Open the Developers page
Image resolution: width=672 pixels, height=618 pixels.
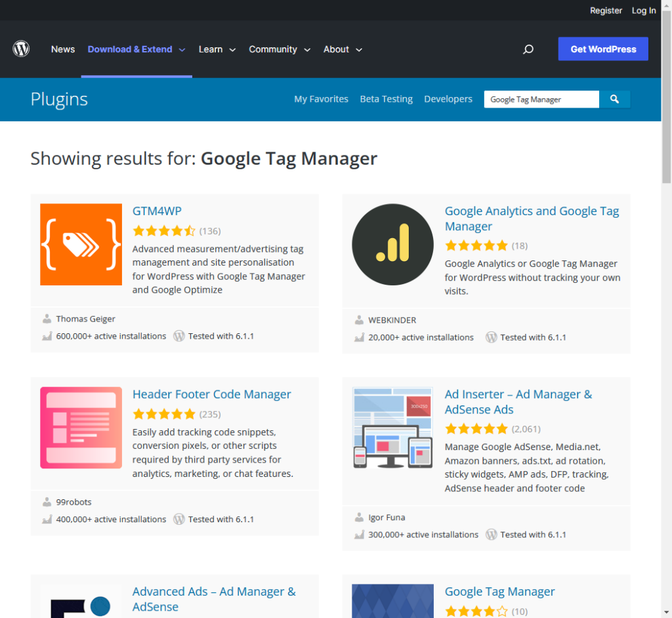click(448, 99)
